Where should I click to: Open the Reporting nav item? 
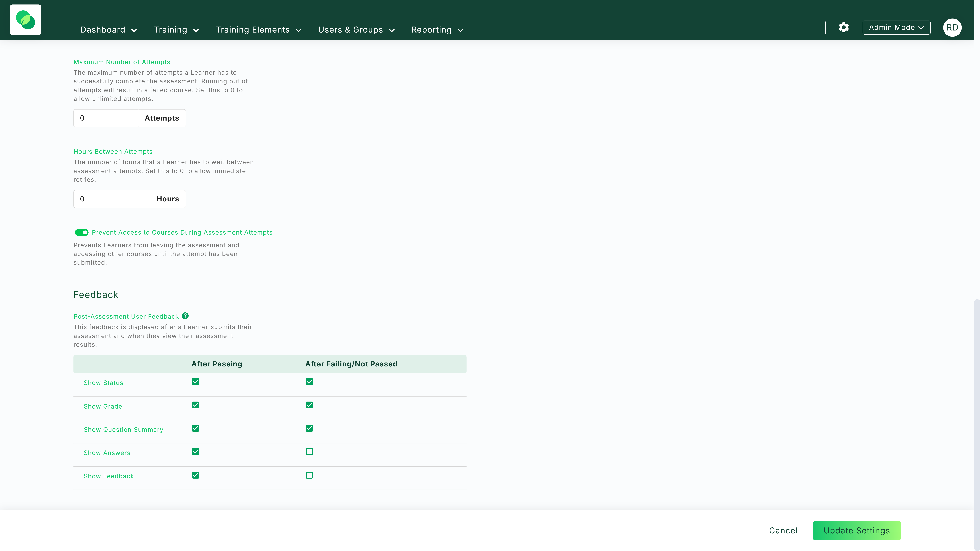click(x=431, y=30)
